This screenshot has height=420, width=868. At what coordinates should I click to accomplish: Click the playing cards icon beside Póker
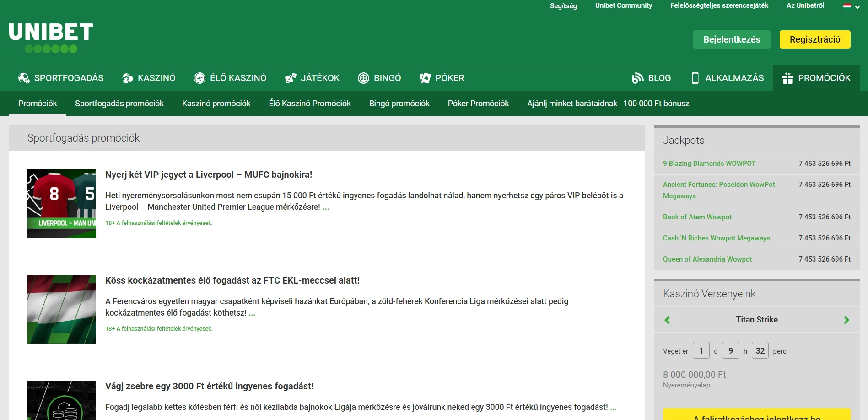click(x=425, y=78)
